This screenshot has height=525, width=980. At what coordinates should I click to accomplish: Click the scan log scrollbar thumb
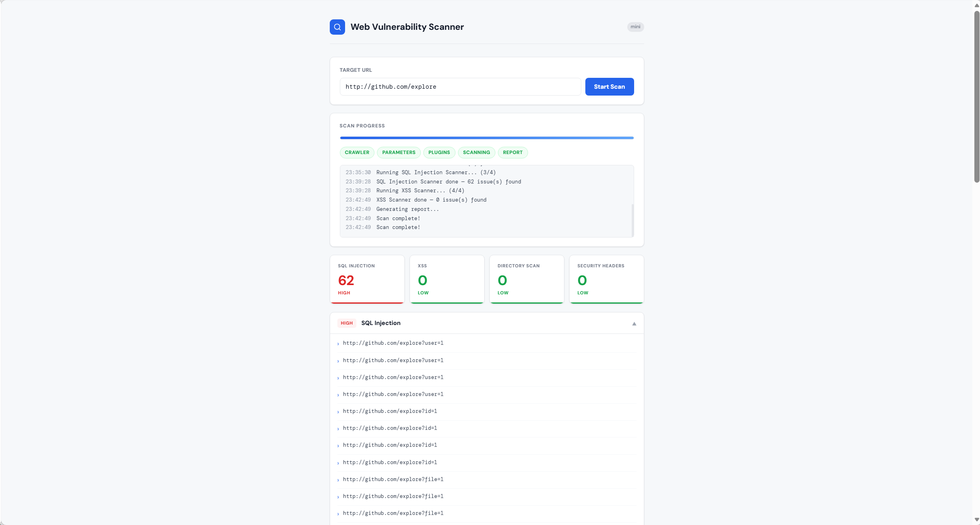[x=632, y=220]
